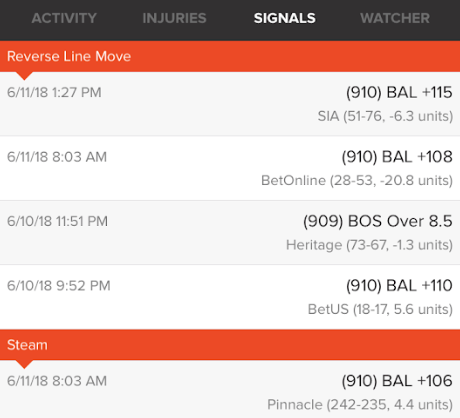Open the (910) BAL +110 signal
460x418 pixels.
coord(399,285)
